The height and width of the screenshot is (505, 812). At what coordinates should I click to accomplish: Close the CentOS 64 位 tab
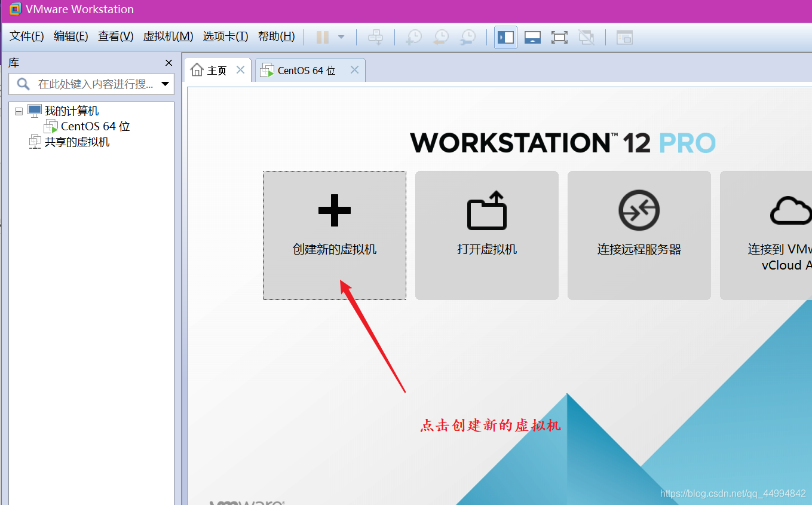tap(354, 70)
